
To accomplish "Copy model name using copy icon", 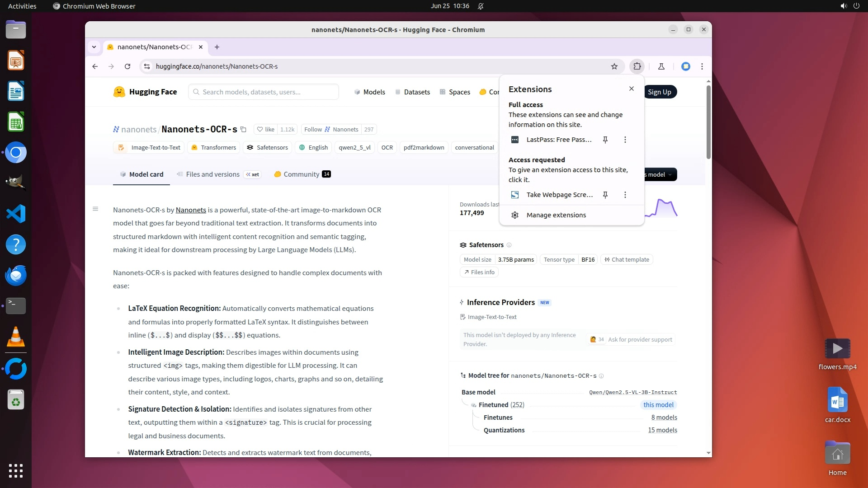I will (243, 130).
